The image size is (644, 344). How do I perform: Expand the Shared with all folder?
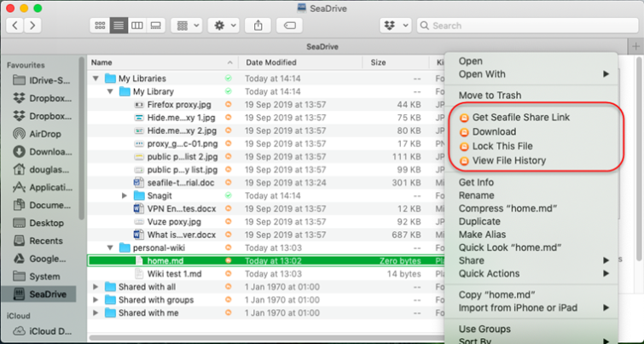point(96,287)
